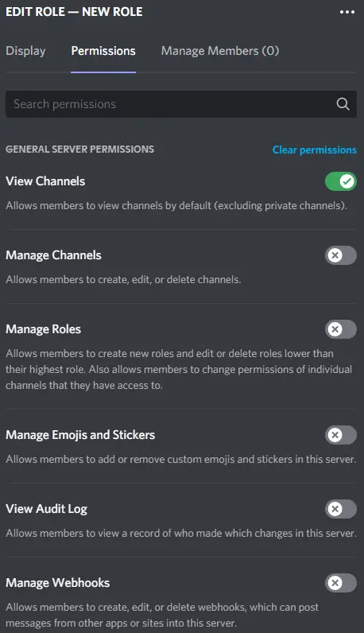Image resolution: width=364 pixels, height=633 pixels.
Task: Click the General Server Permissions section header
Action: point(80,150)
